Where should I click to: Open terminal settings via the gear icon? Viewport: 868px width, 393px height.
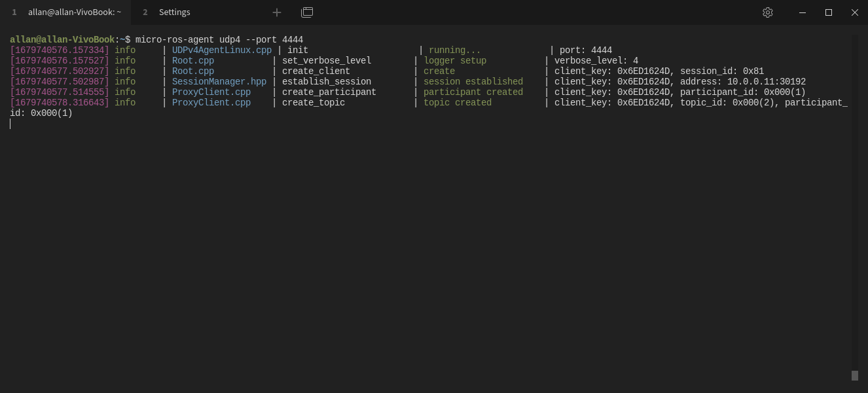click(x=767, y=12)
